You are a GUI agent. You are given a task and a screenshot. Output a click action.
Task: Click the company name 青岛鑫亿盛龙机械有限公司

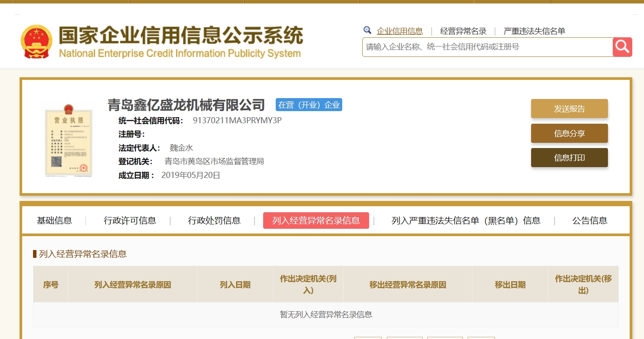186,105
